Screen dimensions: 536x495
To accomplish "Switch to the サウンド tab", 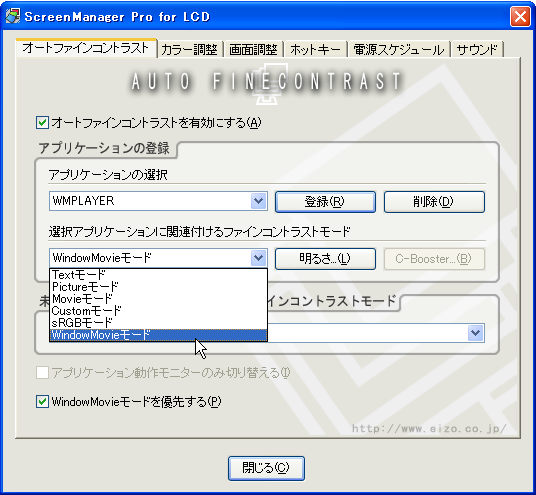I will point(477,50).
